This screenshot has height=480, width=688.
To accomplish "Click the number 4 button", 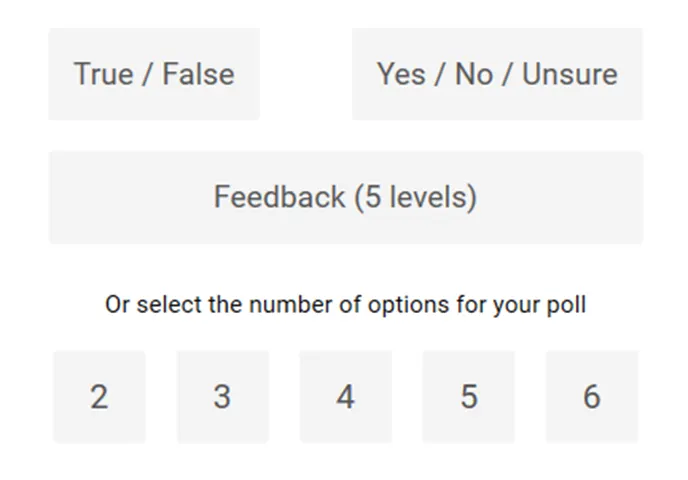I will tap(345, 397).
